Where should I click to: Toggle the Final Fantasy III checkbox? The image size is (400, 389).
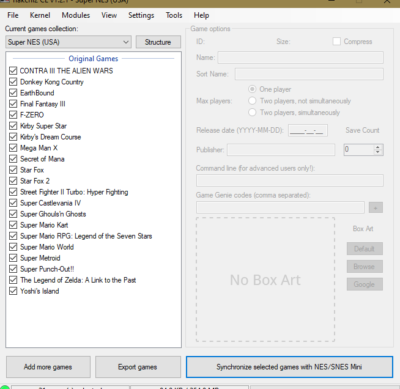click(13, 104)
